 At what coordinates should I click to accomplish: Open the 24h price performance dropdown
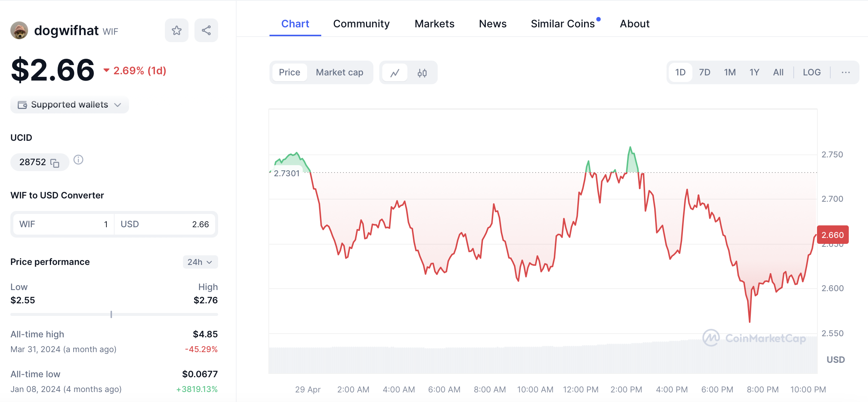[200, 262]
